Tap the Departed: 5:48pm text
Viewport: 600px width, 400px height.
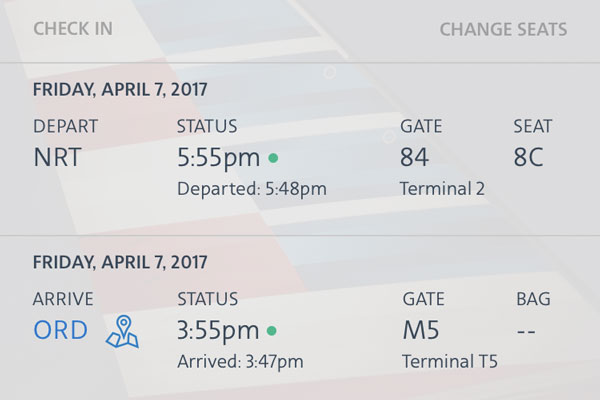252,189
